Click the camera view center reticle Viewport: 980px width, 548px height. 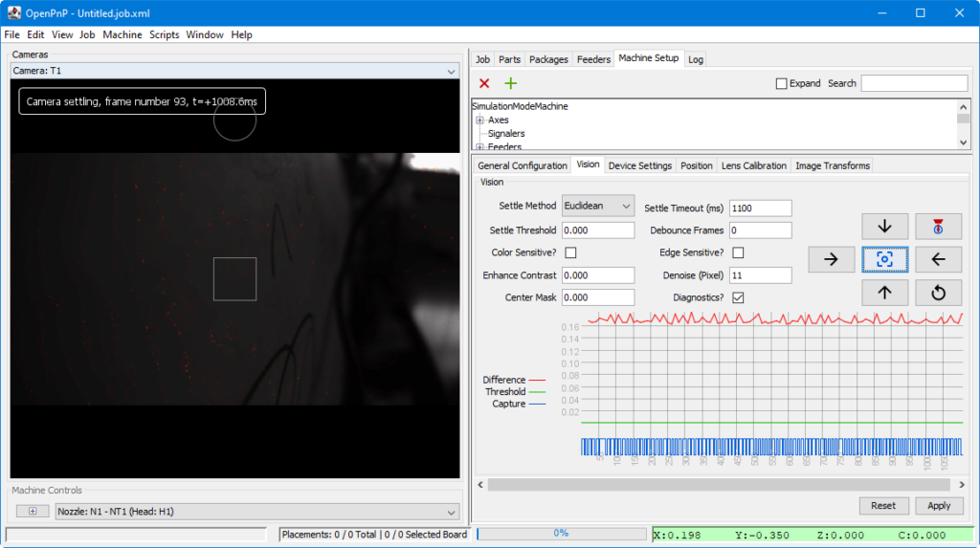(x=235, y=278)
